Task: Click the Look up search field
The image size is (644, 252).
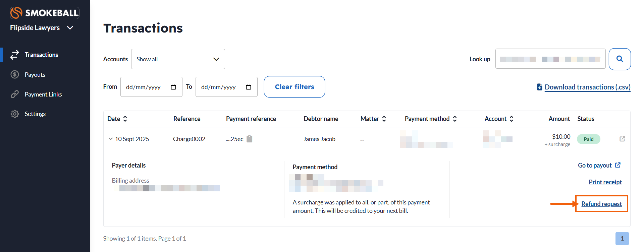Action: point(550,59)
